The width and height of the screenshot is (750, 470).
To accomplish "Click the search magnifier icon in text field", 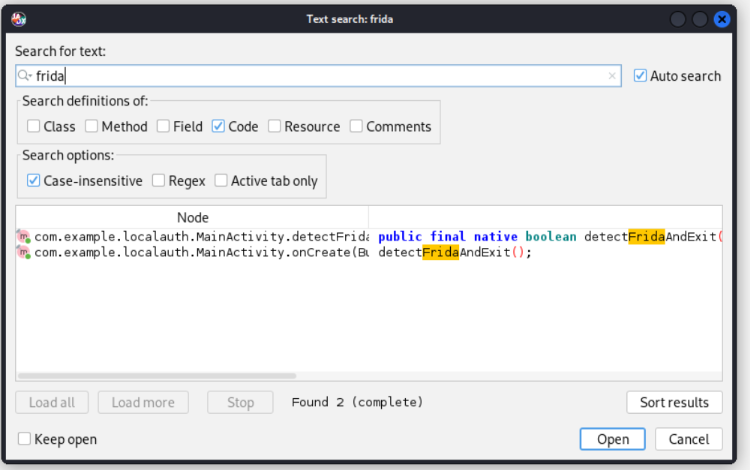I will pos(26,76).
